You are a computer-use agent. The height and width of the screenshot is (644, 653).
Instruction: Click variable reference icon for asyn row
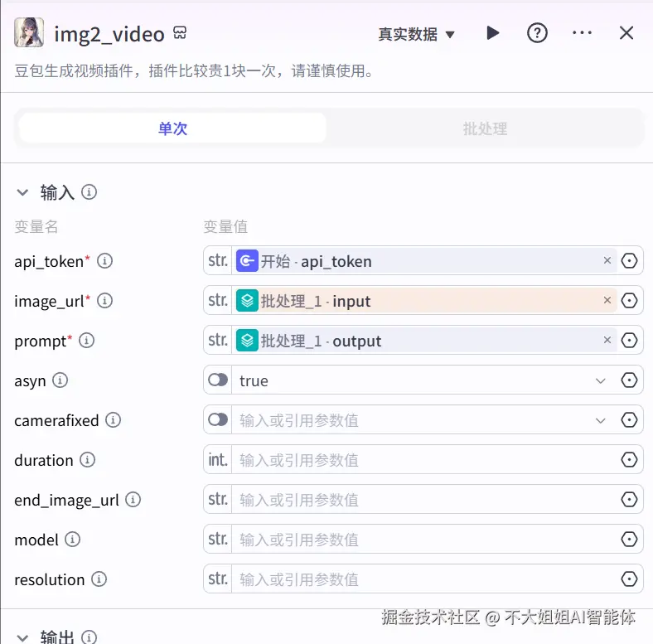(x=629, y=380)
